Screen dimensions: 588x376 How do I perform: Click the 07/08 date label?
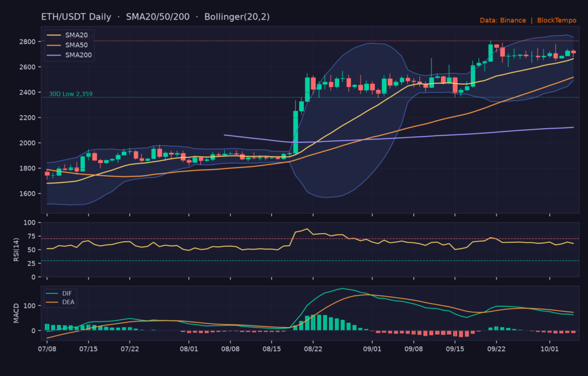point(47,349)
